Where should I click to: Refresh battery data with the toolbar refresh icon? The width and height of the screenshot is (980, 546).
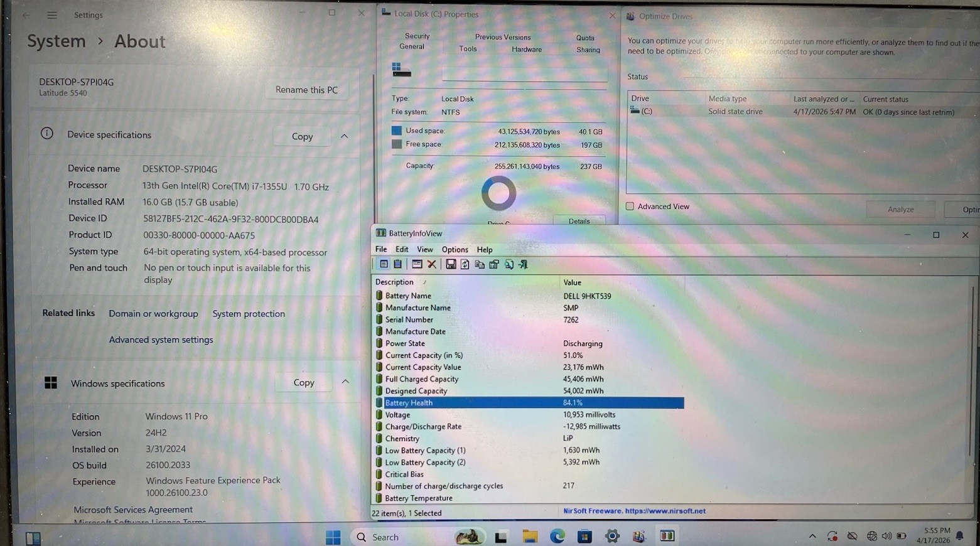click(x=465, y=264)
